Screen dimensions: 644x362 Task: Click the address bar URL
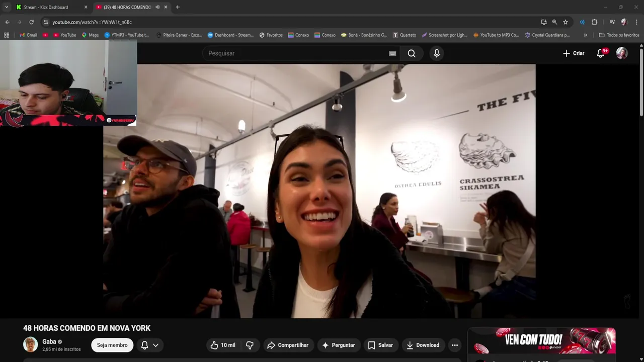[92, 22]
